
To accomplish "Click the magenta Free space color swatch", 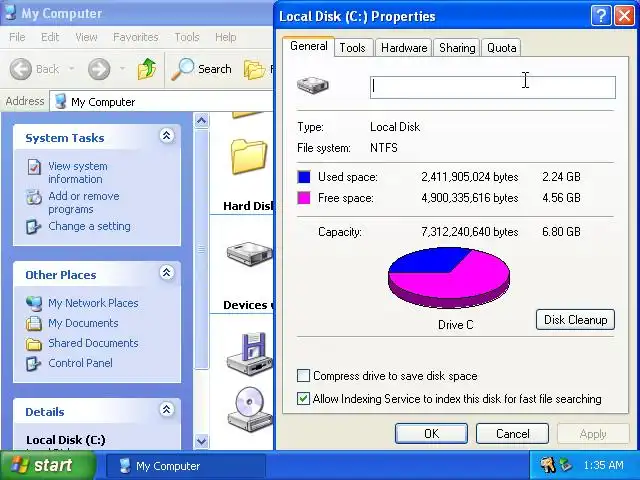I will [304, 198].
